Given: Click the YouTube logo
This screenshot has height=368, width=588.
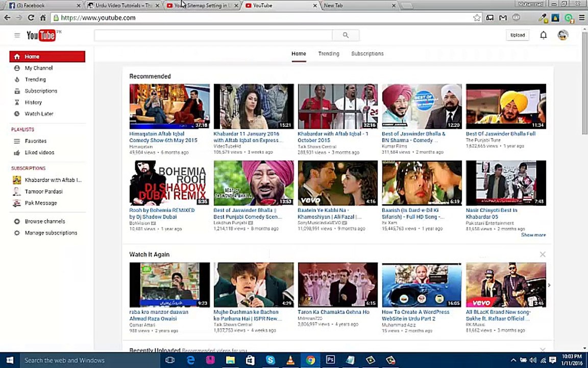Looking at the screenshot, I should pos(41,35).
